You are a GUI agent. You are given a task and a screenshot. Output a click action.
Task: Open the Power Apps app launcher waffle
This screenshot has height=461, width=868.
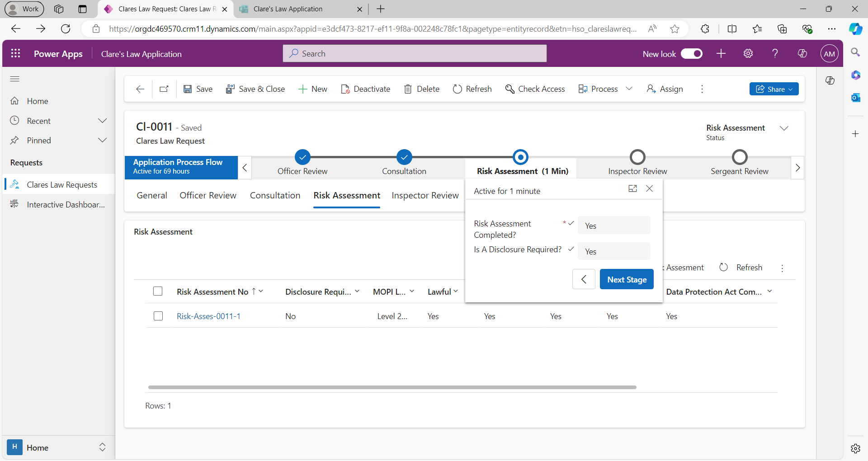15,53
